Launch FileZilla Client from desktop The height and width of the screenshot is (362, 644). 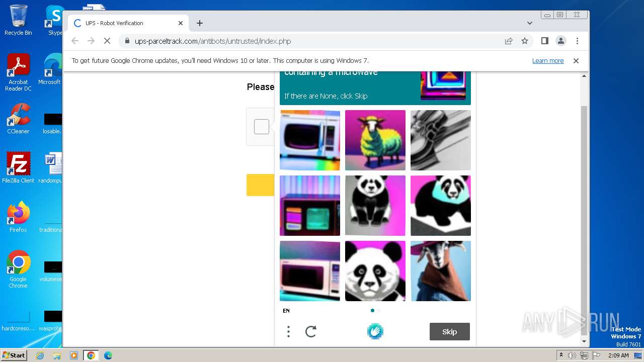tap(18, 168)
